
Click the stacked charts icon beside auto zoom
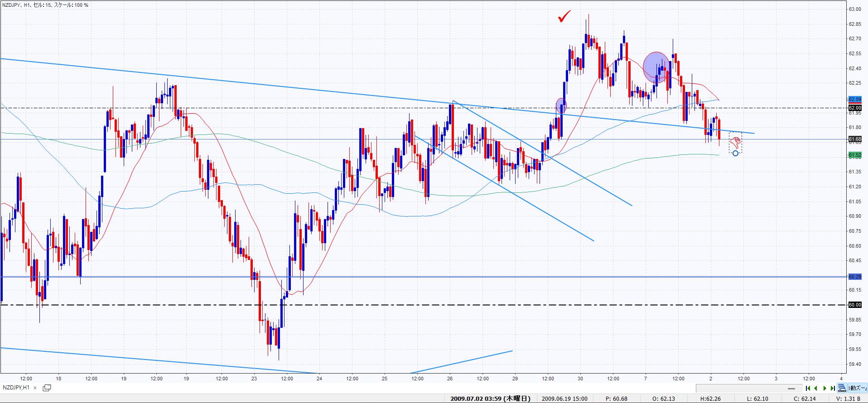click(842, 388)
